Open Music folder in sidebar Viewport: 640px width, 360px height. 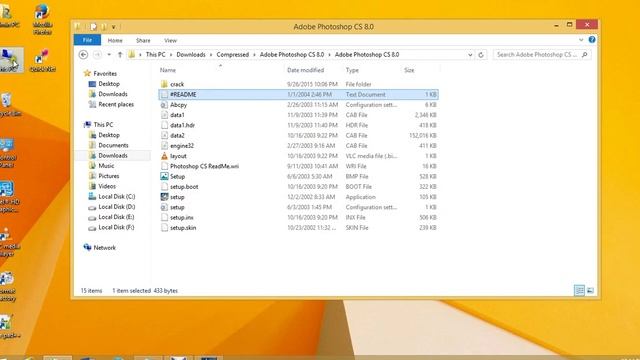click(x=106, y=166)
